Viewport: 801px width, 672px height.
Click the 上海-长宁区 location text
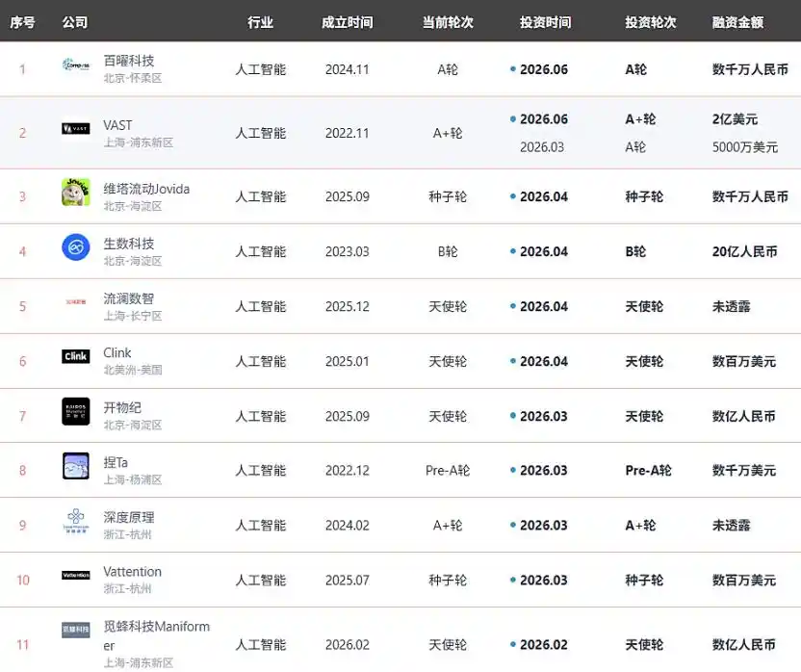click(133, 316)
